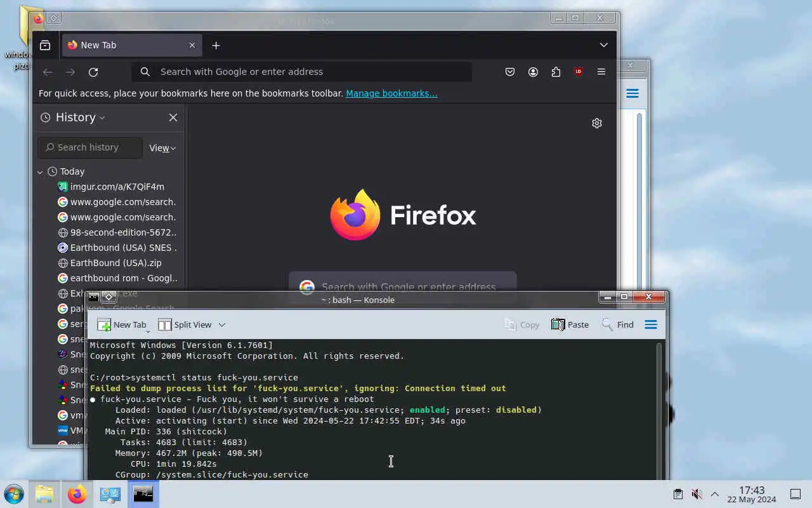Click the Windows-style Start button
Image resolution: width=812 pixels, height=508 pixels.
13,494
